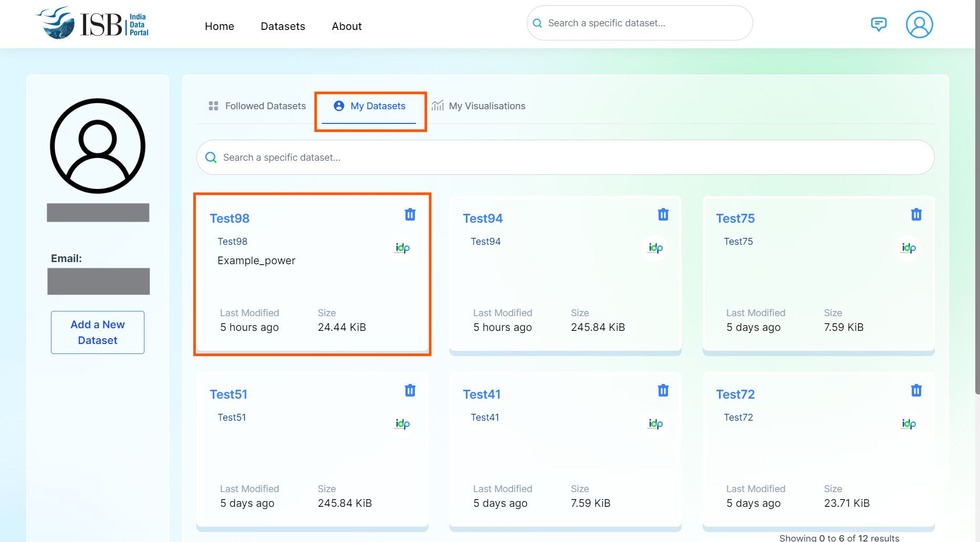Delete Test51 dataset via trash icon
The height and width of the screenshot is (542, 980).
click(410, 390)
